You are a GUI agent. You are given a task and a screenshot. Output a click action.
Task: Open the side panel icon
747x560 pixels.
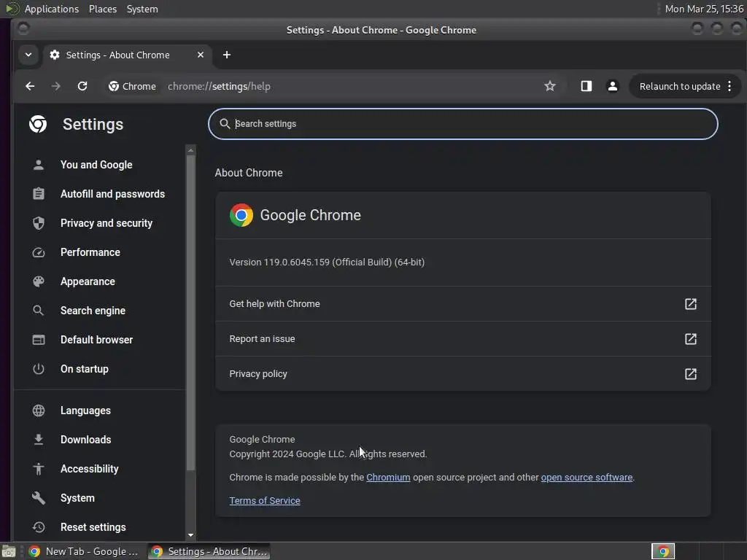click(586, 86)
